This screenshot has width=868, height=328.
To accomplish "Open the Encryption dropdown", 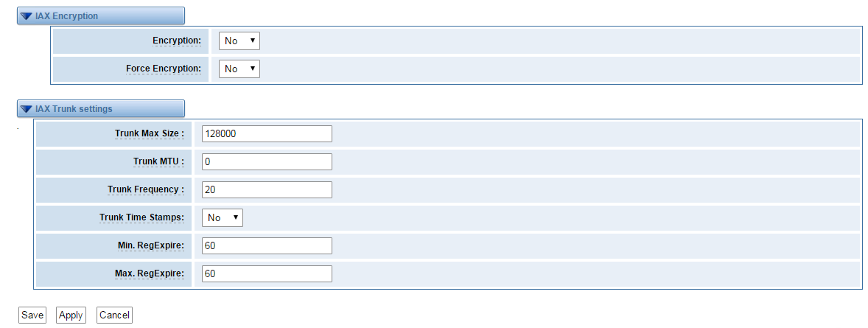I will click(x=239, y=41).
